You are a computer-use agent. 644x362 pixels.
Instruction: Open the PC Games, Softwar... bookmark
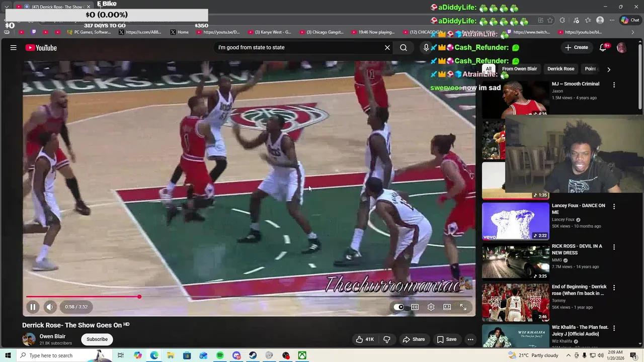[x=89, y=32]
